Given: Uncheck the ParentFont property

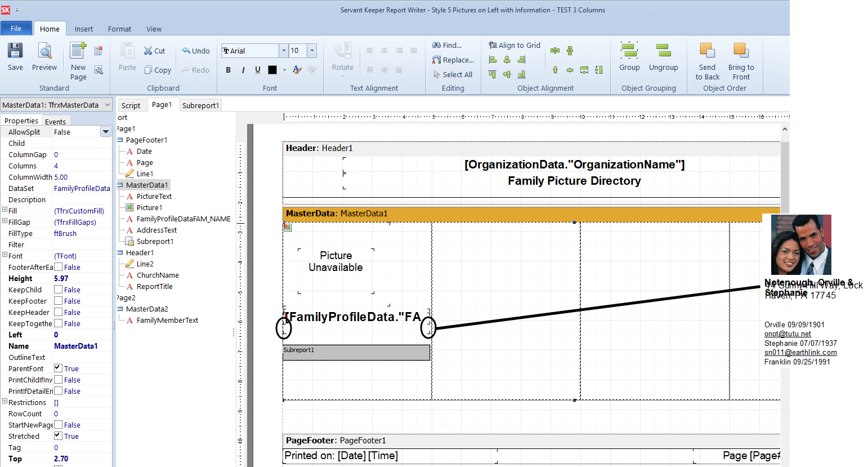Looking at the screenshot, I should click(58, 368).
